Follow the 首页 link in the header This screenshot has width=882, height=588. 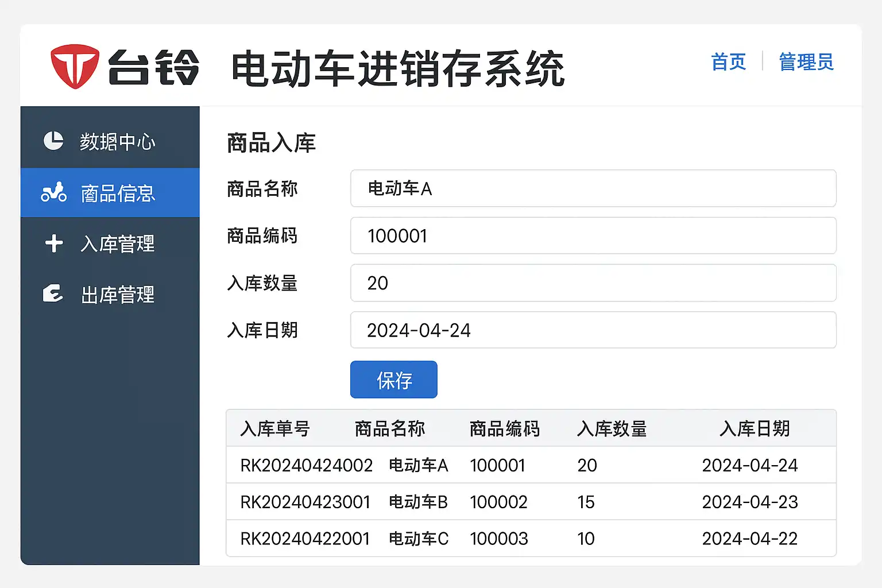(729, 62)
